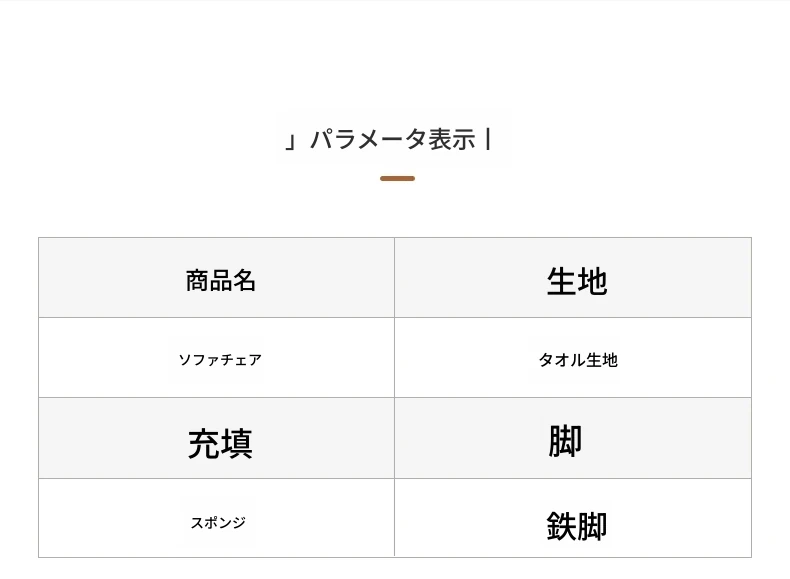The width and height of the screenshot is (790, 579).
Task: Click the 填 character in 充填
Action: click(236, 444)
